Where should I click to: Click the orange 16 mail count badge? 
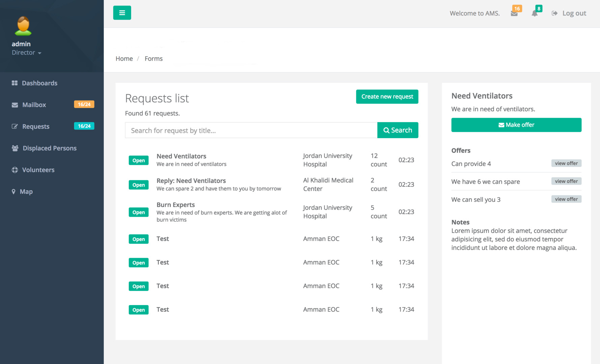pos(517,8)
